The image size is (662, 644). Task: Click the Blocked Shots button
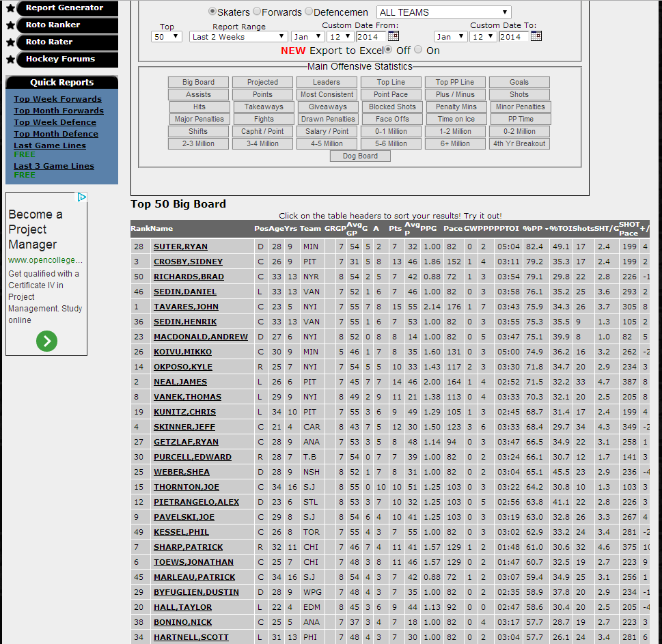tap(392, 107)
